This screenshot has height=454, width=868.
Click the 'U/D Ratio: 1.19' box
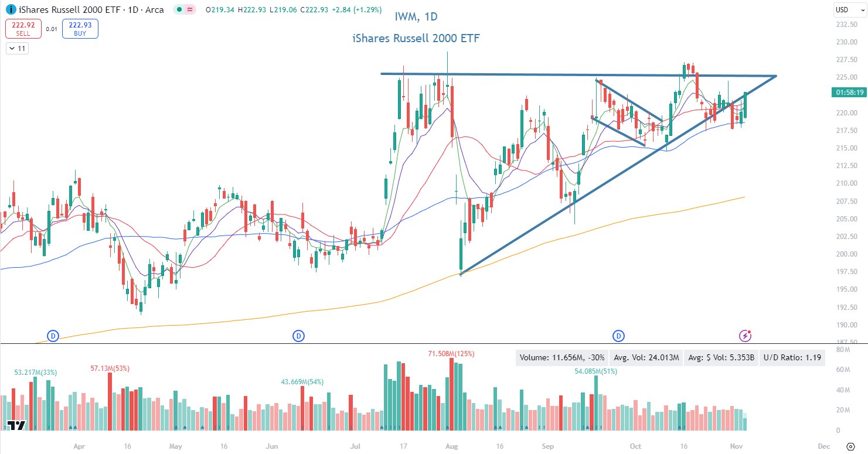(x=791, y=357)
